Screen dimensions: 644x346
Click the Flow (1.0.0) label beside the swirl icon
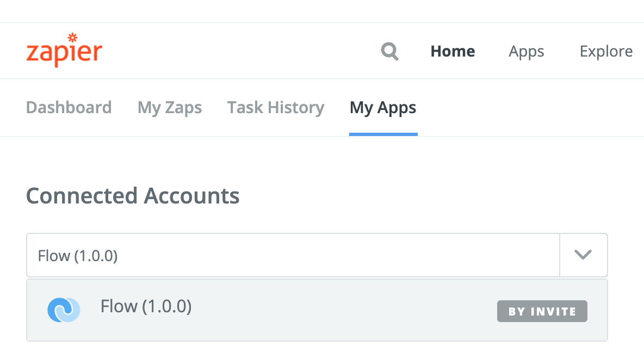146,306
